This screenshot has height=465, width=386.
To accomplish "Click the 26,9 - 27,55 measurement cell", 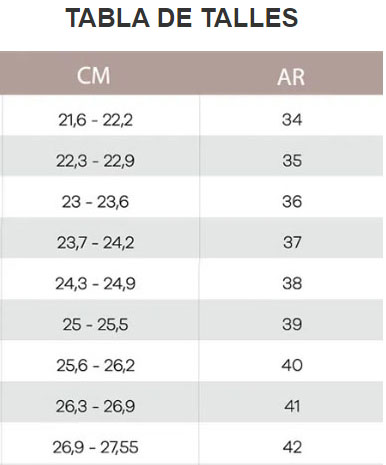I will click(100, 443).
